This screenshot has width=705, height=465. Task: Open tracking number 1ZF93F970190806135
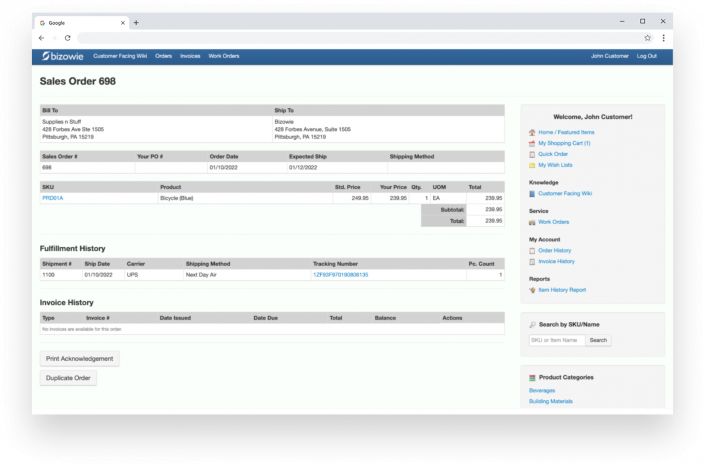point(340,275)
